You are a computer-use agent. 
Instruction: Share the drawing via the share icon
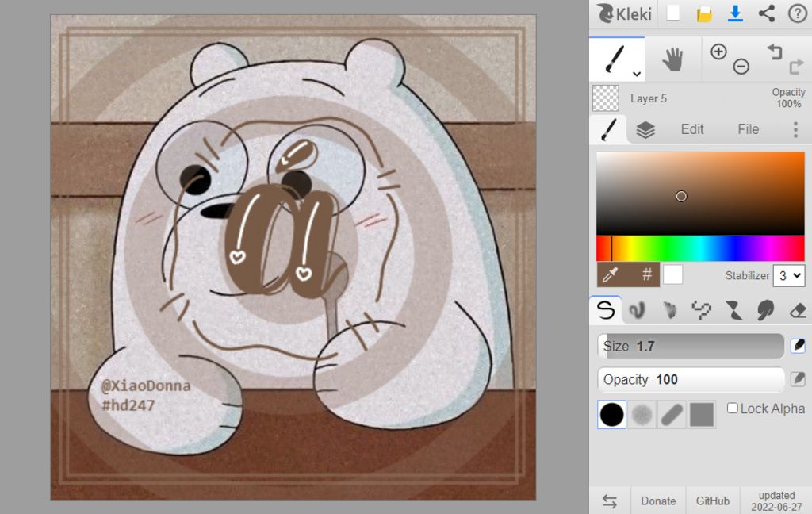click(767, 13)
